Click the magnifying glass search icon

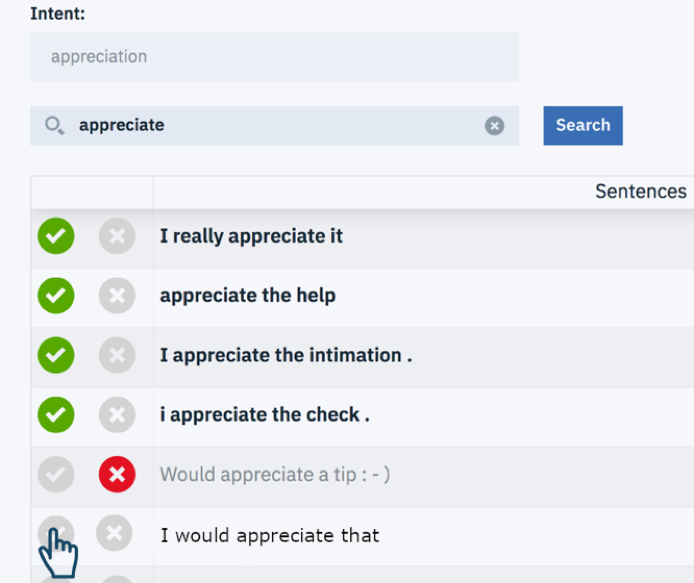coord(55,126)
